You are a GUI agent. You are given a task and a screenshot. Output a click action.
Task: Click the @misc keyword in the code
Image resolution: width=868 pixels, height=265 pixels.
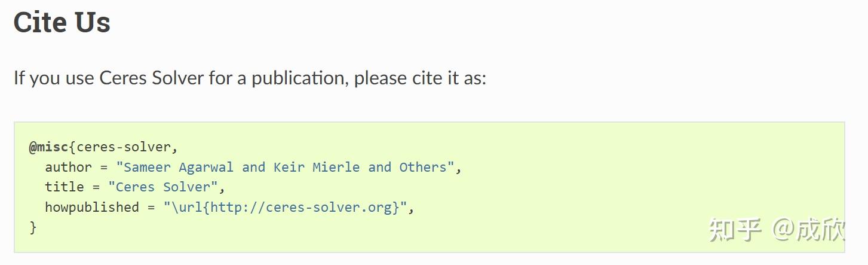pos(48,147)
